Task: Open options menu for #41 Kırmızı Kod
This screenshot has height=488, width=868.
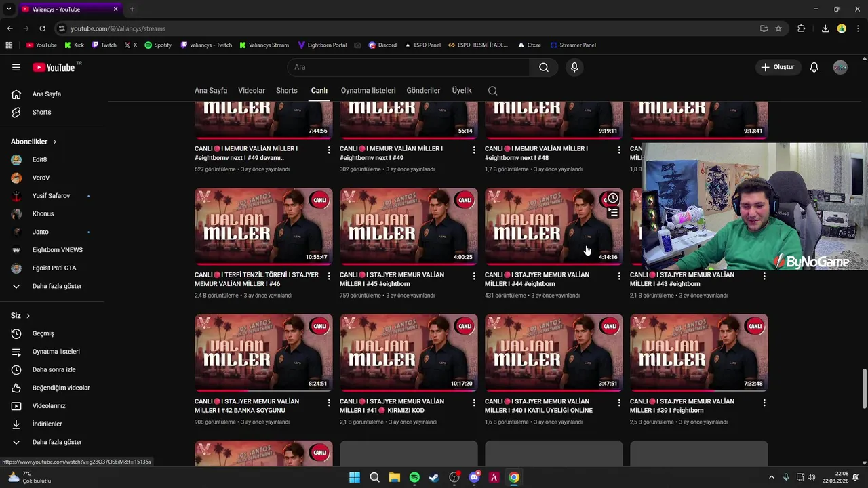Action: click(474, 403)
